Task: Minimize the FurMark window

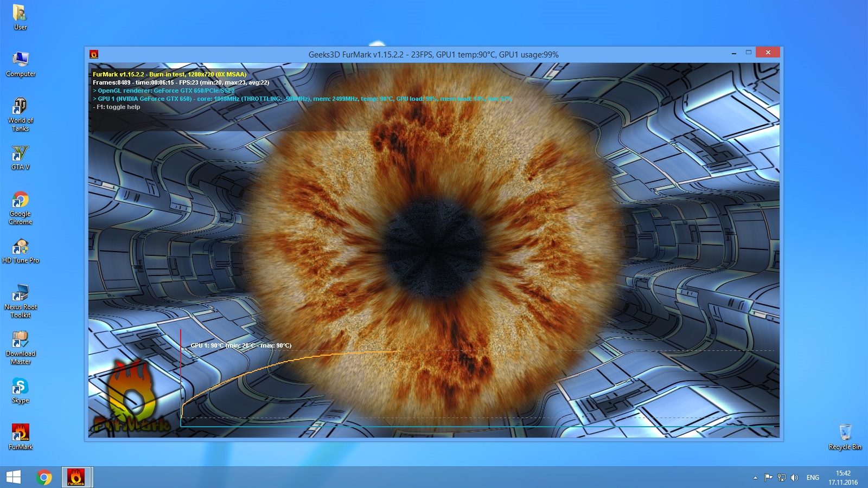Action: click(x=734, y=53)
